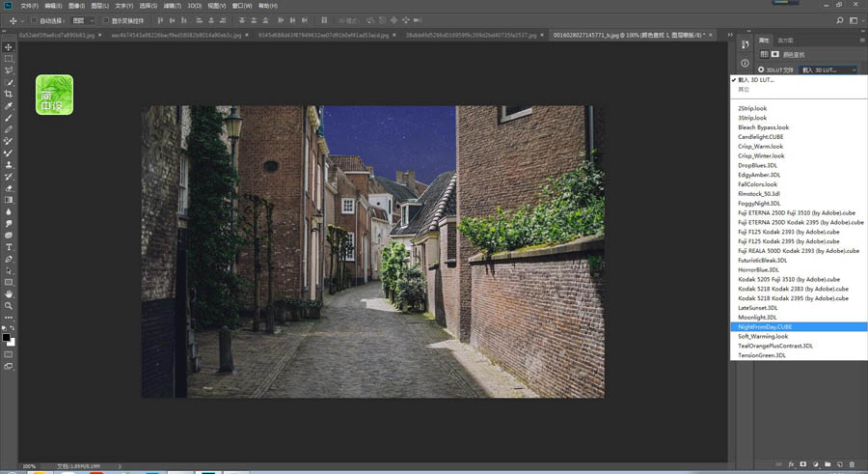Select the Zoom magnifier tool
Image resolution: width=868 pixels, height=474 pixels.
(x=9, y=305)
